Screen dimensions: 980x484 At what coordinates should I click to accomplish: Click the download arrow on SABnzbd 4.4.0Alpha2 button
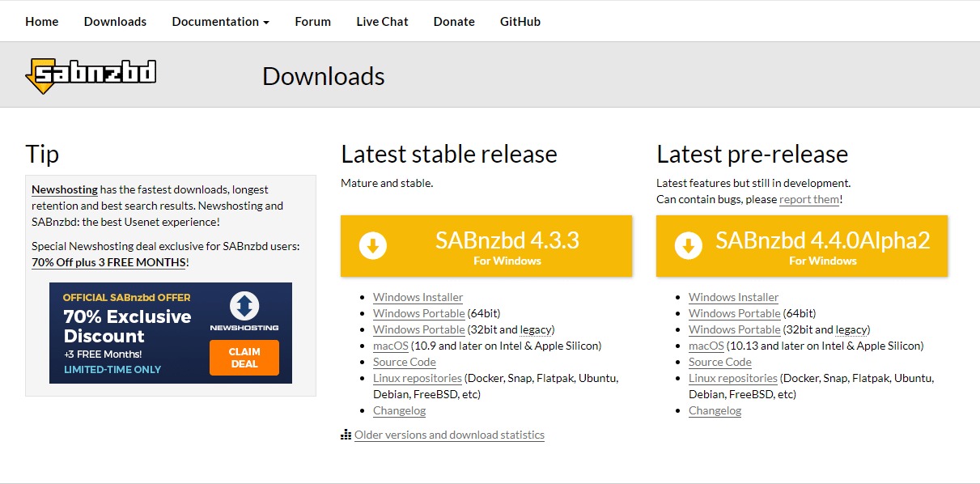(x=688, y=245)
